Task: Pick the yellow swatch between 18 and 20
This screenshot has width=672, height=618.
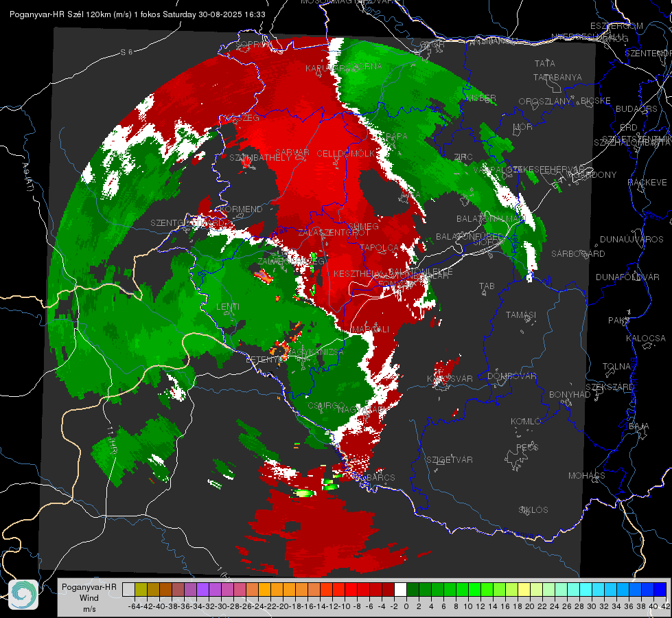Action: pyautogui.click(x=524, y=589)
